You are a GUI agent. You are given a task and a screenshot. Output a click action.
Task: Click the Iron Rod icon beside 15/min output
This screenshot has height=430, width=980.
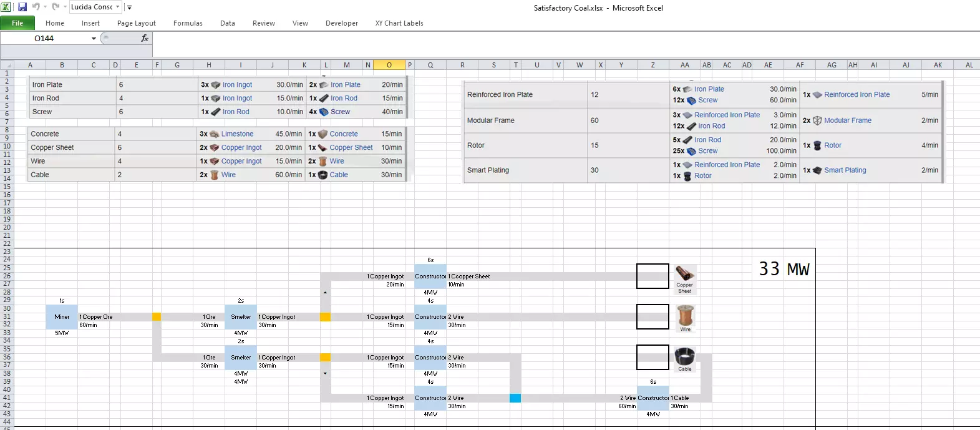coord(324,99)
